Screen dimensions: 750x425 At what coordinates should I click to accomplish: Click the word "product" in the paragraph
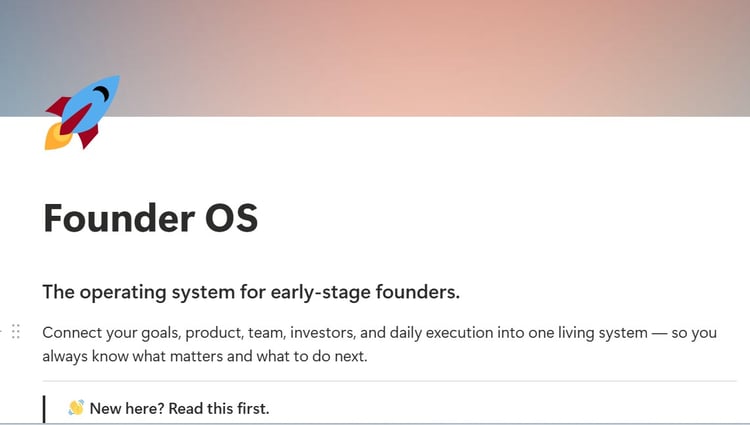click(214, 333)
